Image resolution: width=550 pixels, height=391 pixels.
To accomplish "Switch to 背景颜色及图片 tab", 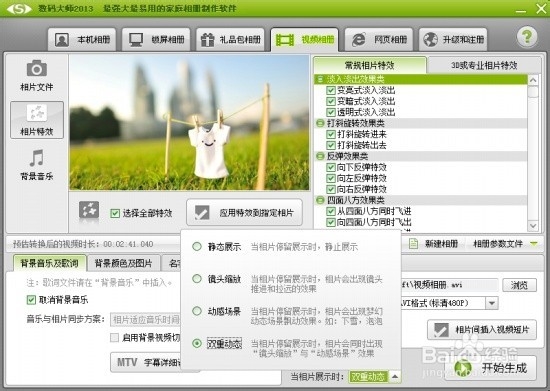I will 123,263.
